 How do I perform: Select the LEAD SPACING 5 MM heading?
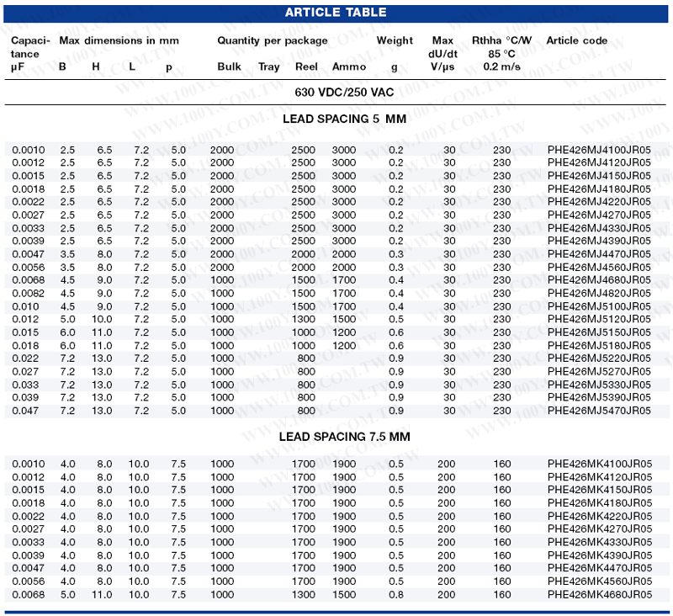pos(344,119)
